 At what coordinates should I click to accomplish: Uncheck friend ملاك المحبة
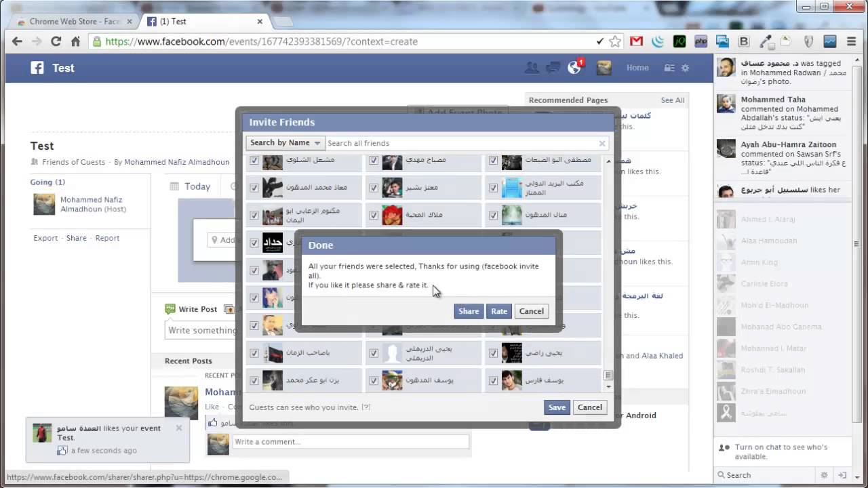[x=374, y=216]
